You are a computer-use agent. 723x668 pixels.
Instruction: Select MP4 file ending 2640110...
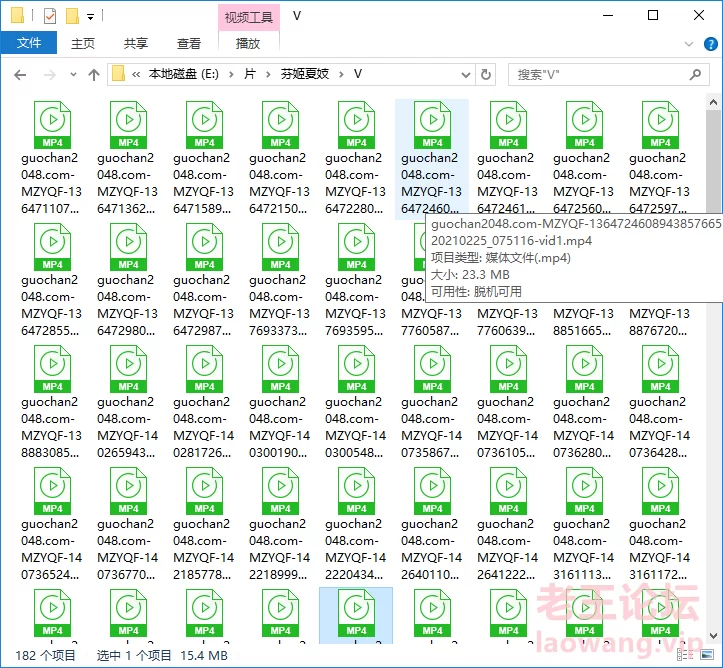(x=432, y=525)
